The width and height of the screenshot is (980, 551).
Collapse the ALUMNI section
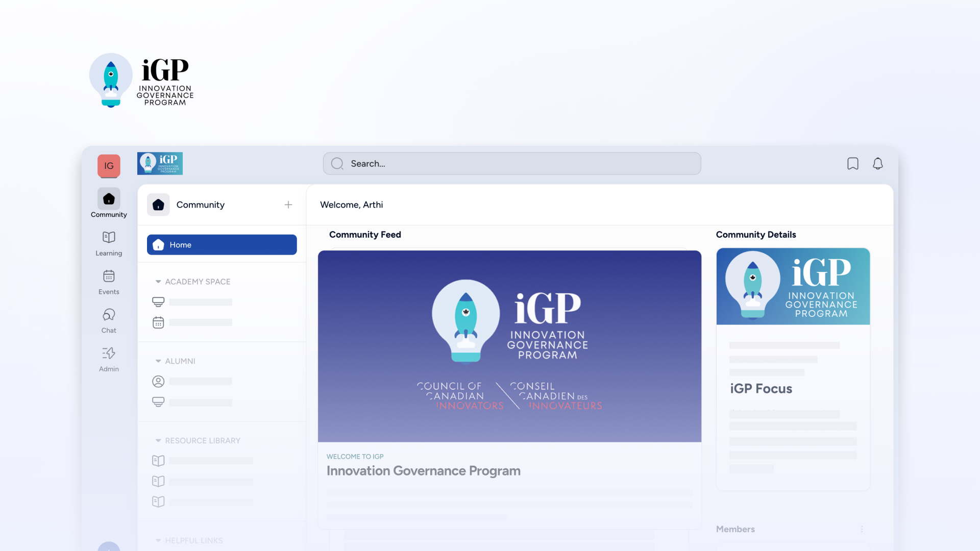point(158,361)
